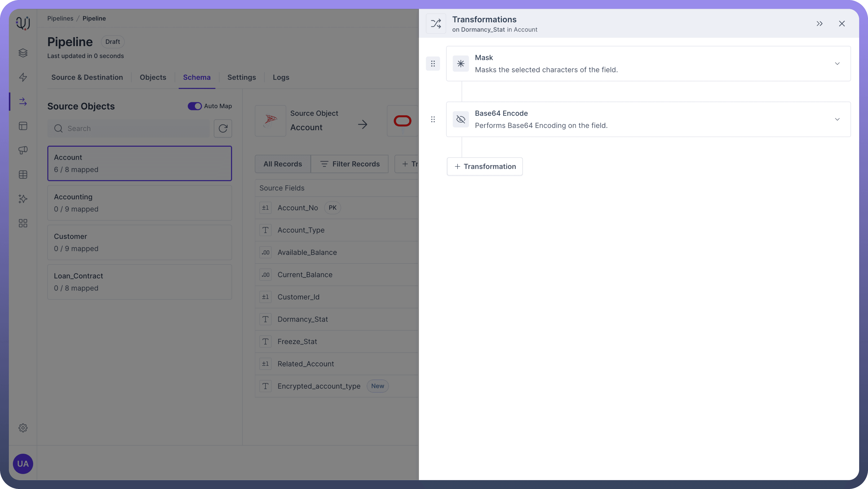Click the refresh source objects icon
The image size is (868, 489).
[223, 129]
